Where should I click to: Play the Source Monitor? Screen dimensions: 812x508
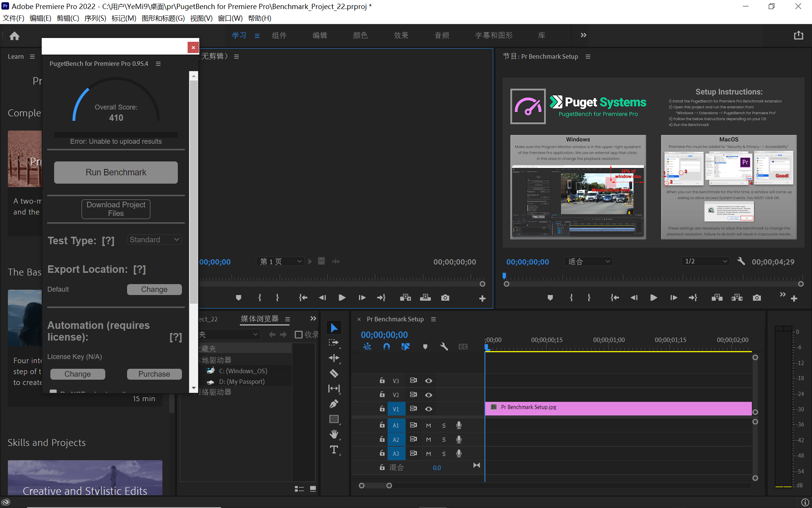342,298
